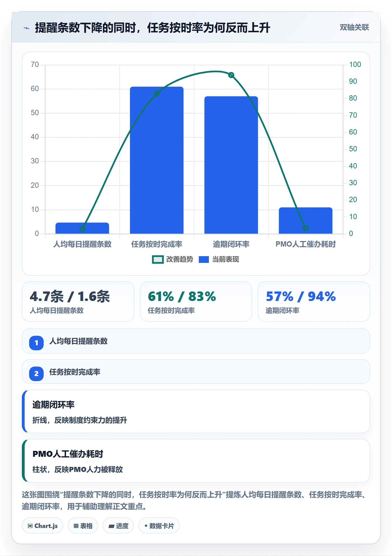Click the right axis value 100
This screenshot has width=392, height=556.
click(x=355, y=65)
